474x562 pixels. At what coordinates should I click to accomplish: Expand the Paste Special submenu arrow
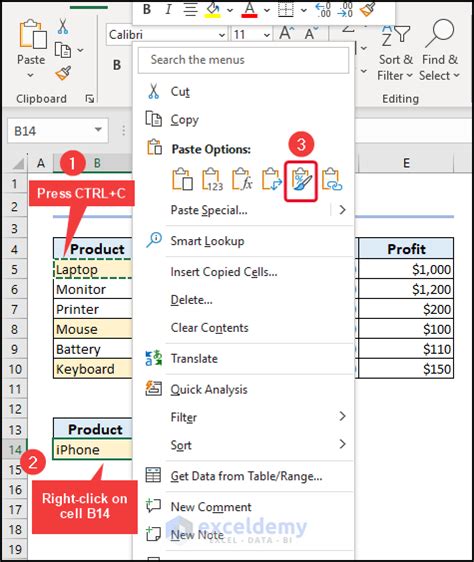coord(342,210)
